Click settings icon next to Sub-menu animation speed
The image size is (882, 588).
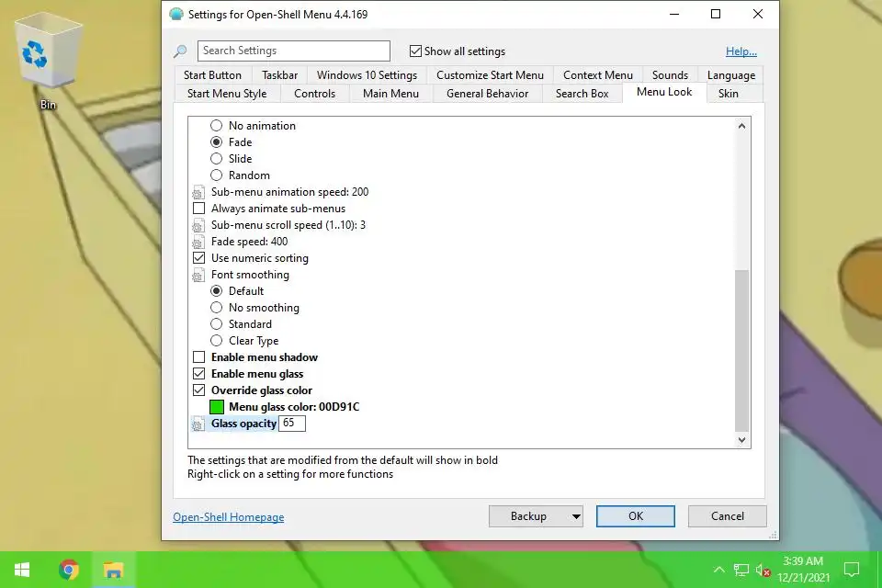[198, 192]
